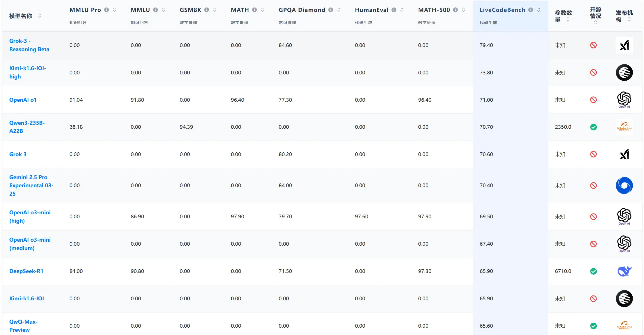This screenshot has height=335, width=644.
Task: Sort table by 模型名称 column arrows
Action: pos(40,16)
